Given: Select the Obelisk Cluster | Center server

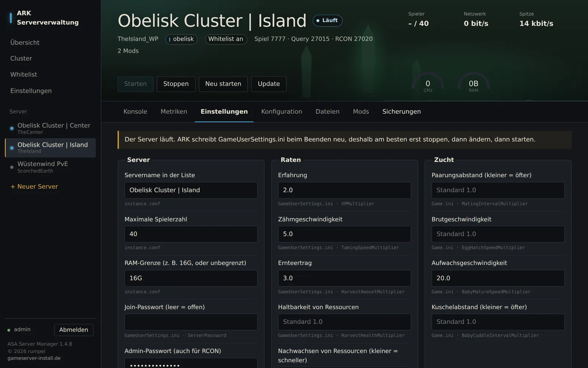Looking at the screenshot, I should pos(50,128).
